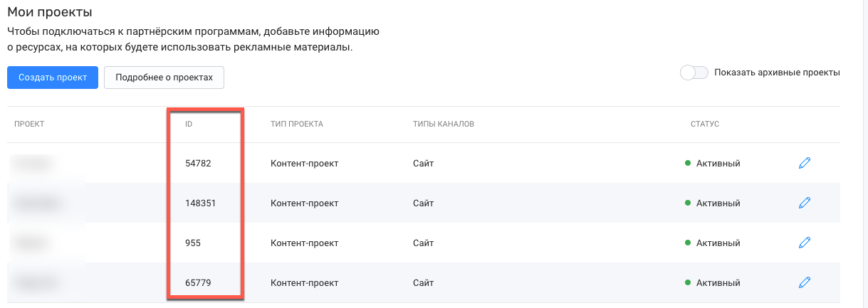The height and width of the screenshot is (308, 868).
Task: Select the Типы каналов column header
Action: 444,124
